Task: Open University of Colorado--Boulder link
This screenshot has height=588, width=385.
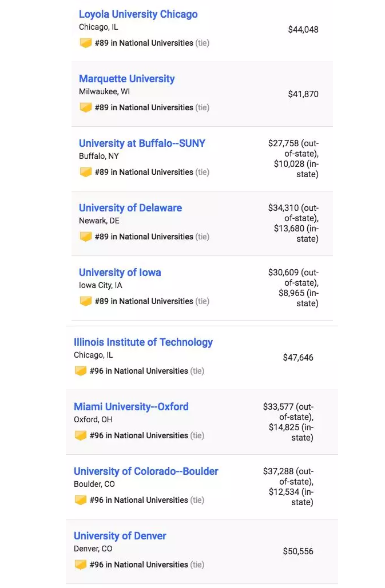Action: [146, 471]
